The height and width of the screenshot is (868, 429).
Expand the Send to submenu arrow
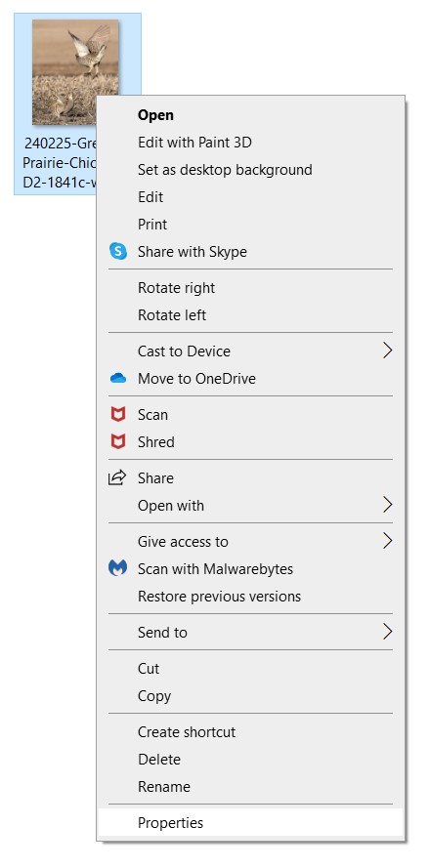(387, 632)
